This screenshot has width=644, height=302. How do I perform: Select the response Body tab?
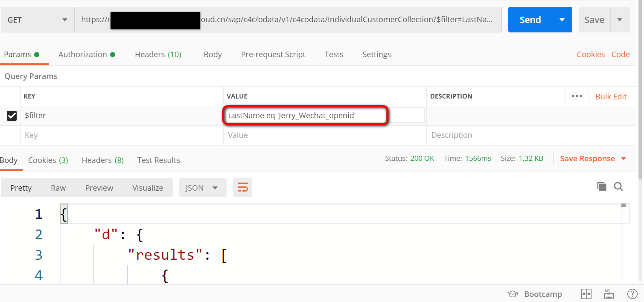(9, 160)
